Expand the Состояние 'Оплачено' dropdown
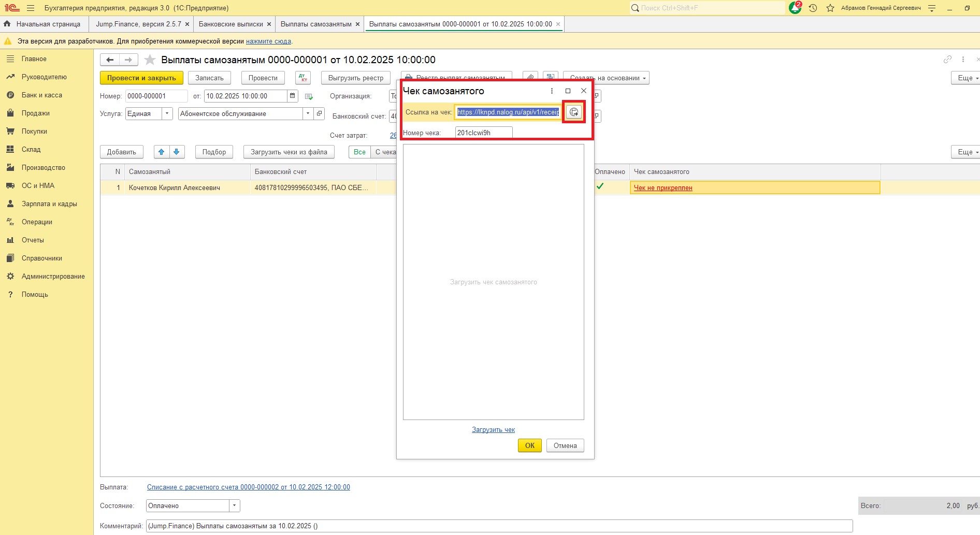 [x=234, y=505]
